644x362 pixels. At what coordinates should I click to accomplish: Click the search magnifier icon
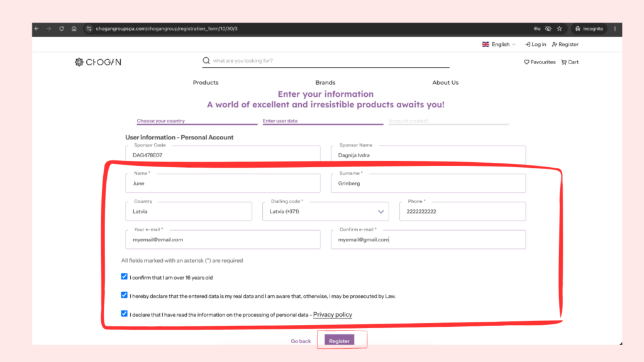(x=206, y=61)
